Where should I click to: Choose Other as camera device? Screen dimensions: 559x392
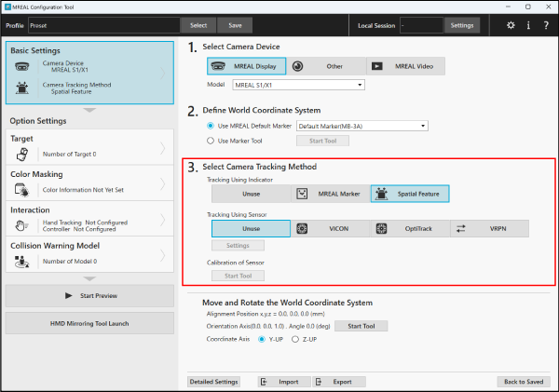click(326, 66)
